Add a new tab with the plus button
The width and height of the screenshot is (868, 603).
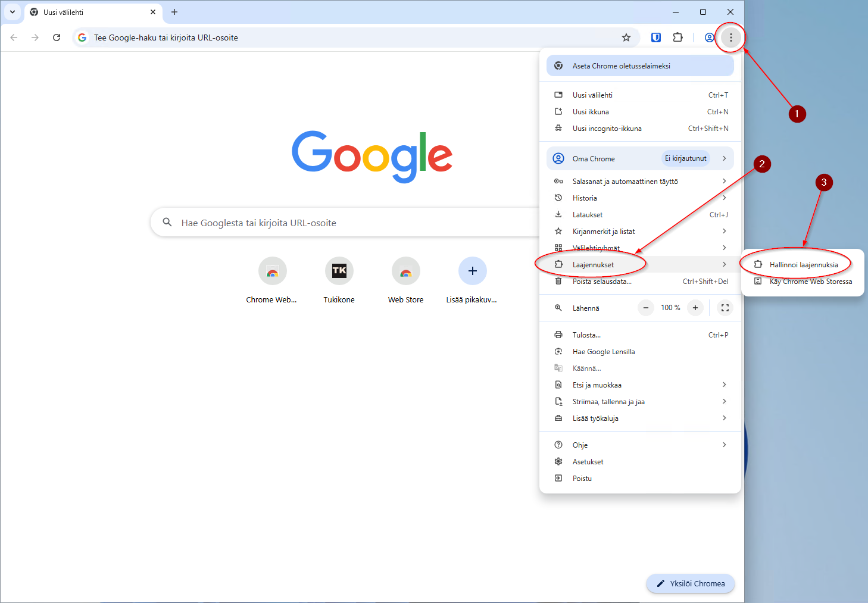(x=174, y=12)
